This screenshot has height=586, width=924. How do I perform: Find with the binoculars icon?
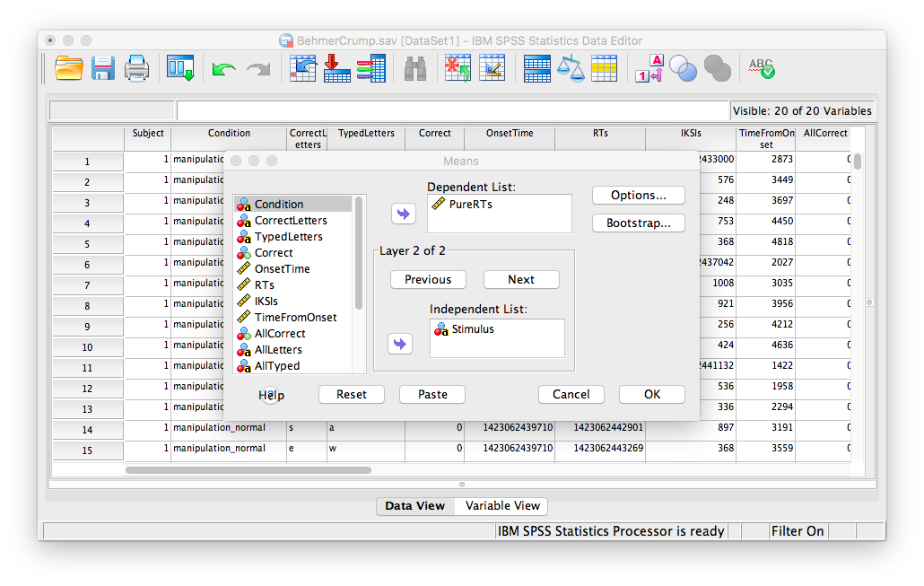click(415, 69)
